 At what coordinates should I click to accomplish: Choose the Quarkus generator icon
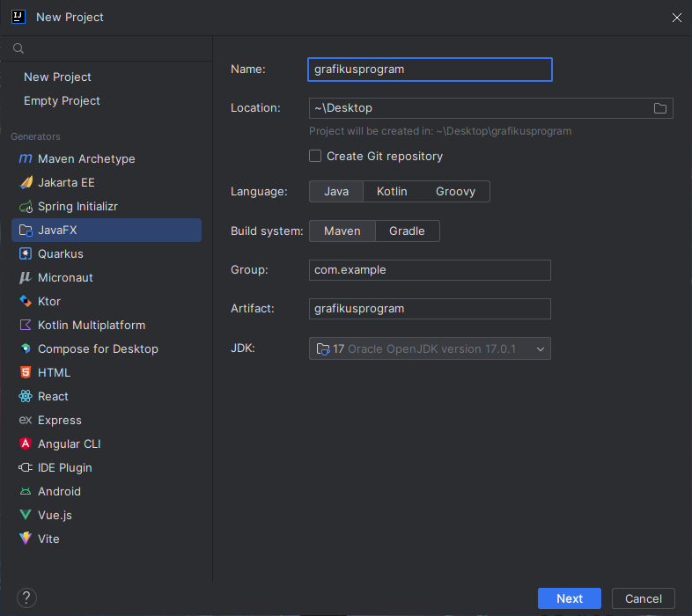click(x=26, y=254)
